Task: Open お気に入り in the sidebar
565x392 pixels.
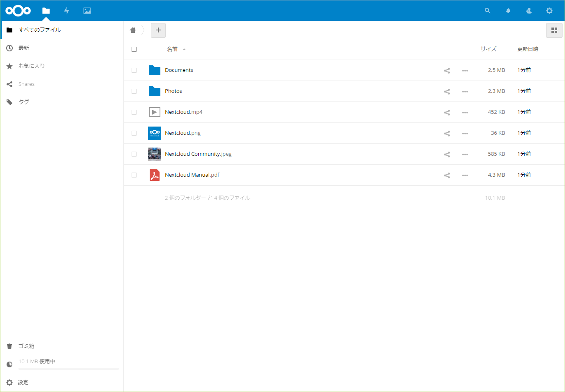Action: pos(31,66)
